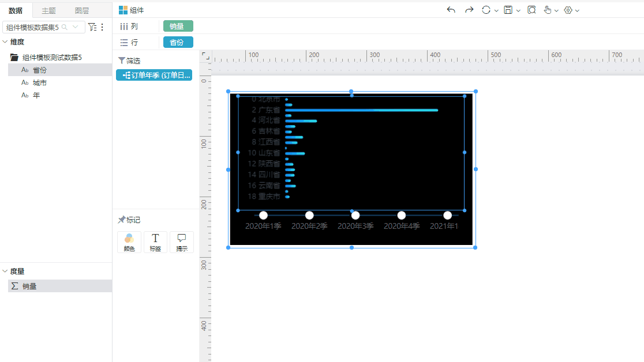Click the save disk icon

(508, 10)
